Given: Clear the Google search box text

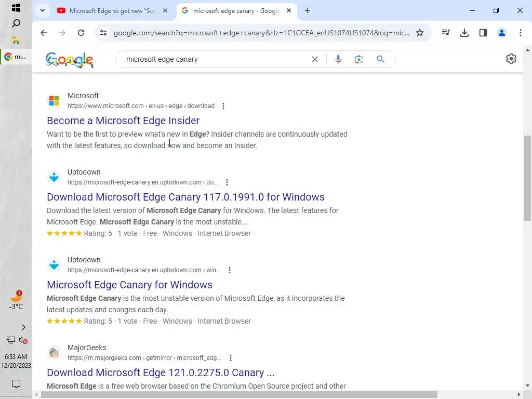Looking at the screenshot, I should pyautogui.click(x=315, y=59).
